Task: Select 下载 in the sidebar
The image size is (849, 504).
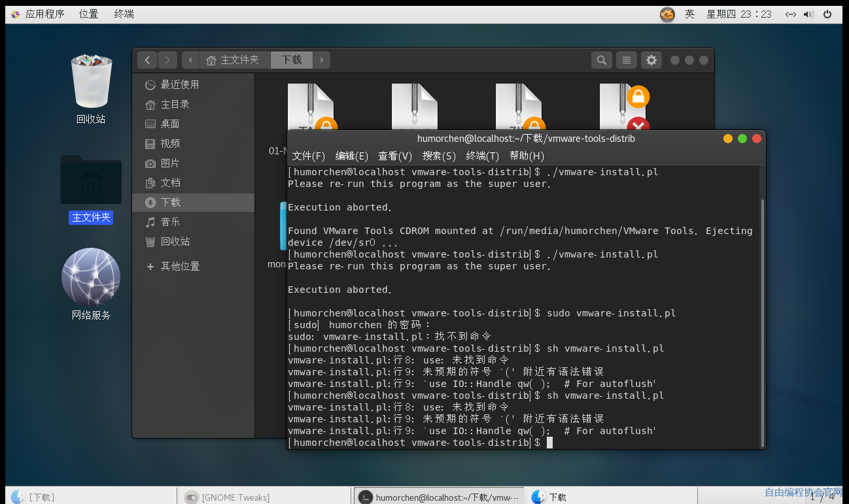Action: pos(193,202)
